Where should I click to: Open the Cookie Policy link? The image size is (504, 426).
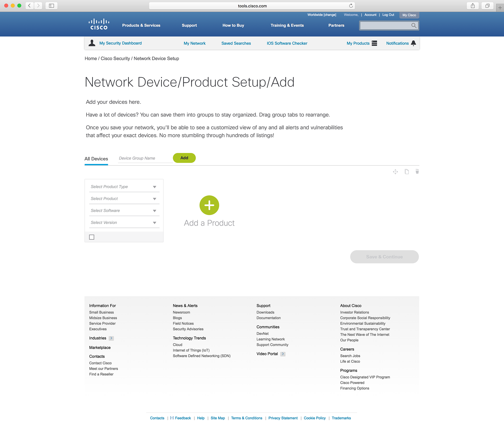tap(314, 418)
